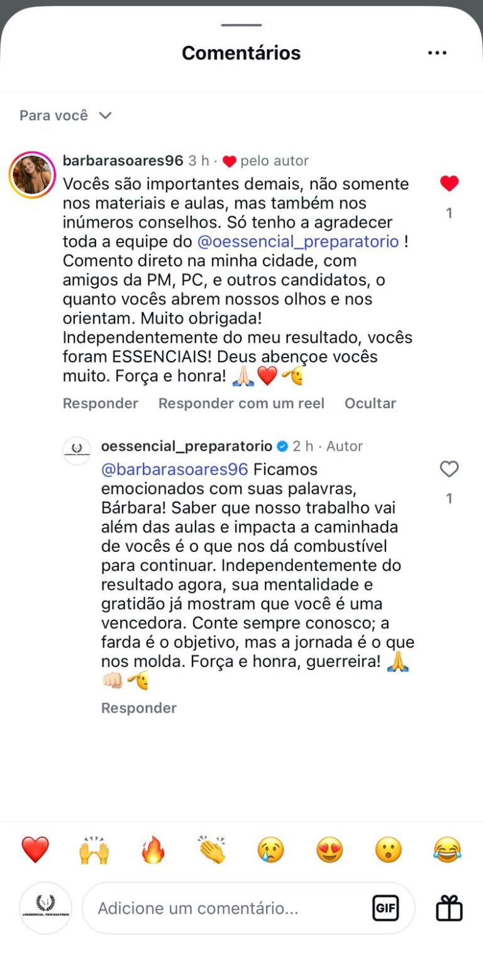Choose the crying face reaction emoji
Viewport: 483px width, 980px height.
(270, 850)
